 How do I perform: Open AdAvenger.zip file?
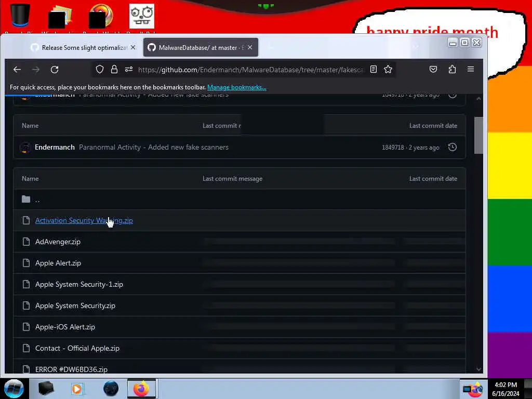pyautogui.click(x=58, y=242)
